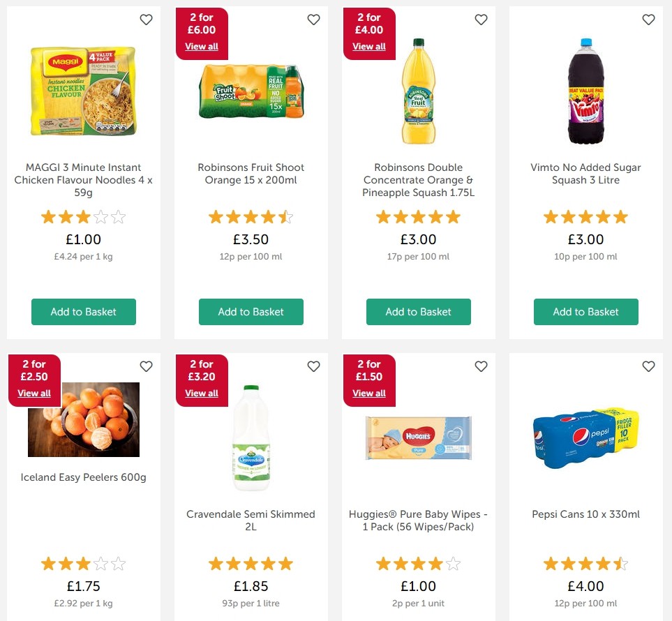Toggle favorite on Iceland Easy Peelers
Image resolution: width=672 pixels, height=621 pixels.
tap(146, 366)
